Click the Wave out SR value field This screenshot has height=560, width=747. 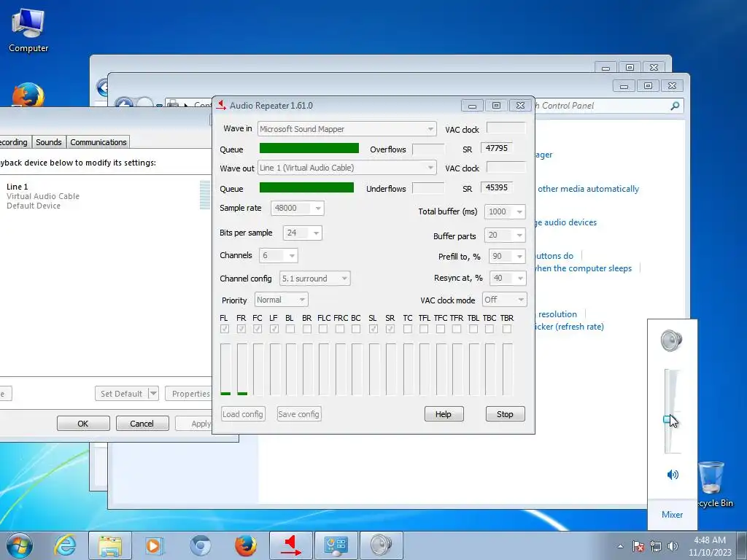[496, 187]
